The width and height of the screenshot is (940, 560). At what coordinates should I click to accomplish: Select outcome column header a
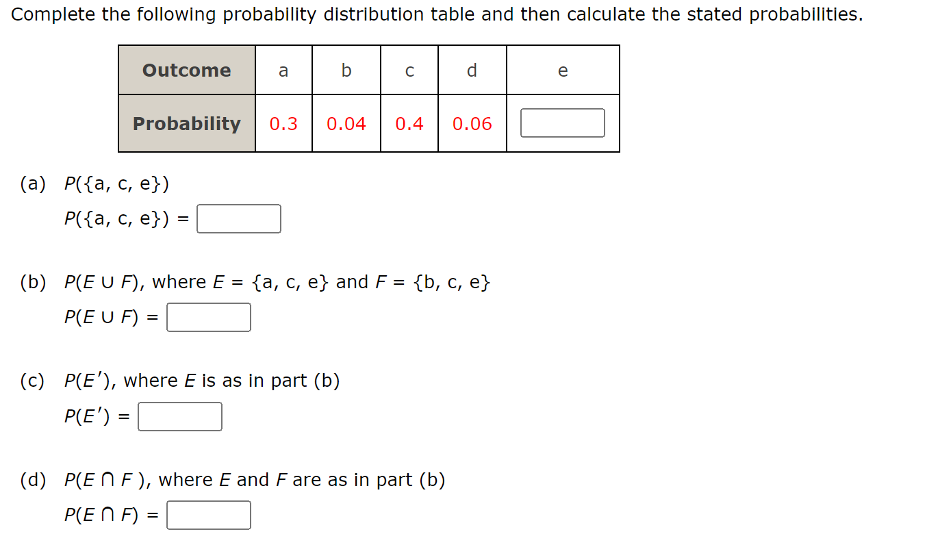[x=283, y=70]
